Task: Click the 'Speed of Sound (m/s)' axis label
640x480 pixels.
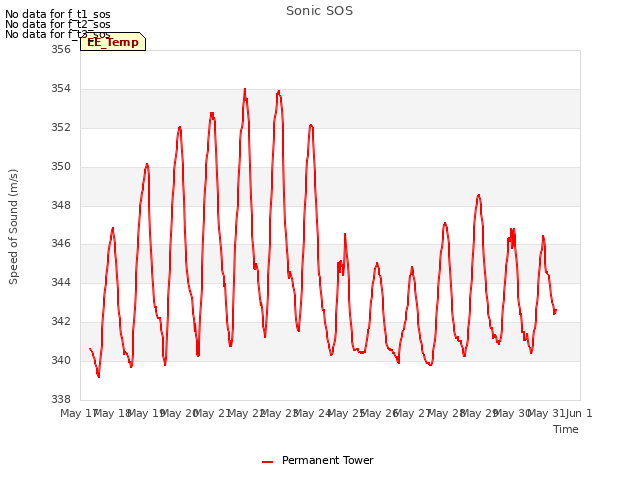Action: coord(13,227)
